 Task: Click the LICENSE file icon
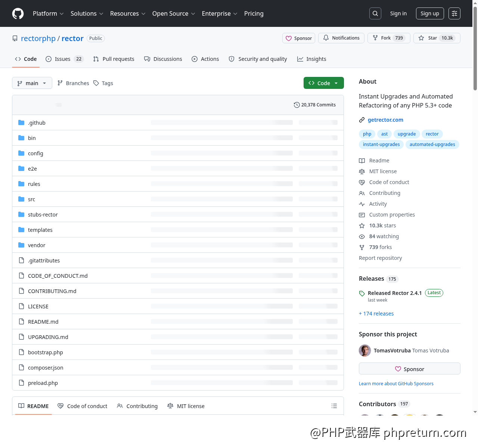(x=21, y=306)
